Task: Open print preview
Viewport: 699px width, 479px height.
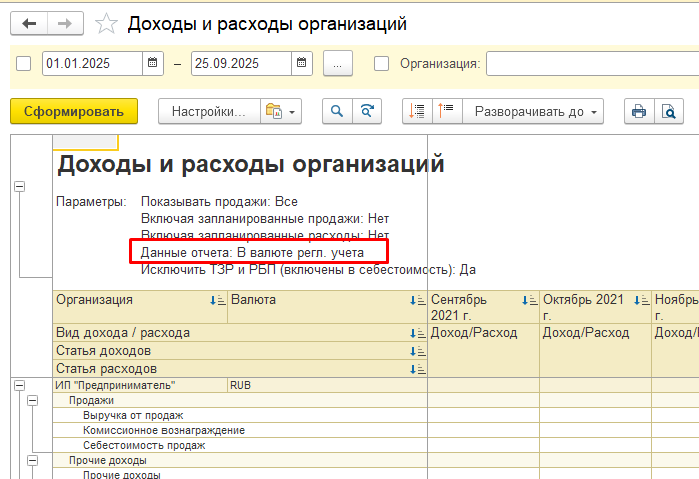Action: click(x=668, y=112)
